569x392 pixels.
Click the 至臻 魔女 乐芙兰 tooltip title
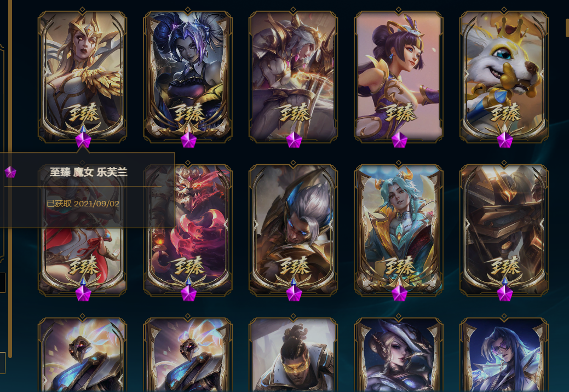pos(89,172)
